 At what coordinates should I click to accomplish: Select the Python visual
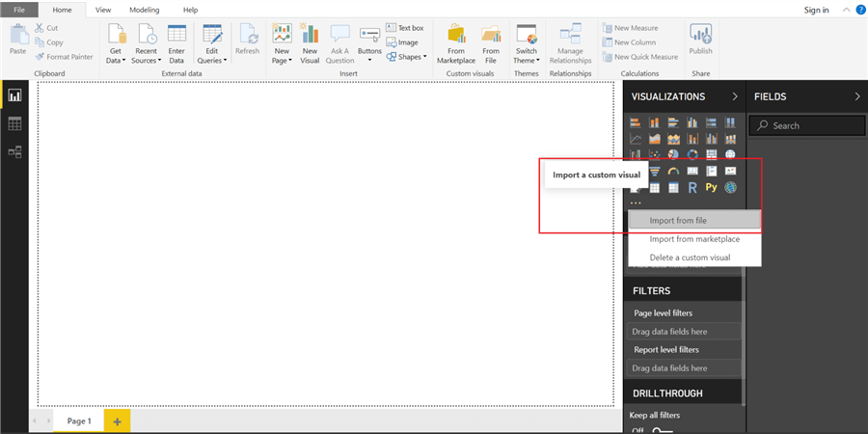[x=712, y=188]
